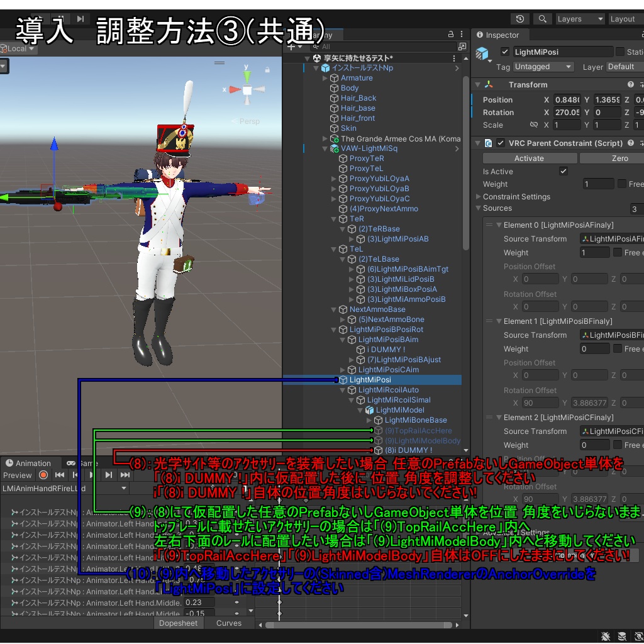
Task: Open prefab via arrow on インストールテストNp row
Action: [x=457, y=68]
